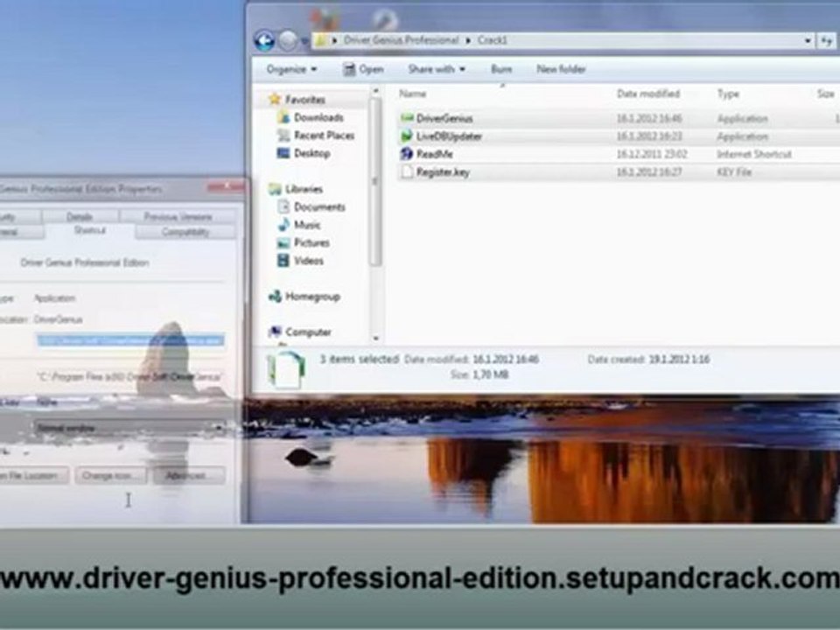Click the highlighted Target field in Properties
This screenshot has width=840, height=630.
(x=130, y=340)
